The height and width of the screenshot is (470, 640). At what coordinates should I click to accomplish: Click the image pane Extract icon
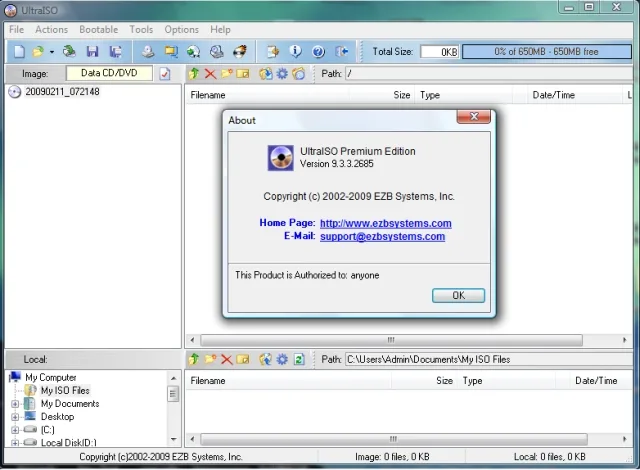point(266,74)
